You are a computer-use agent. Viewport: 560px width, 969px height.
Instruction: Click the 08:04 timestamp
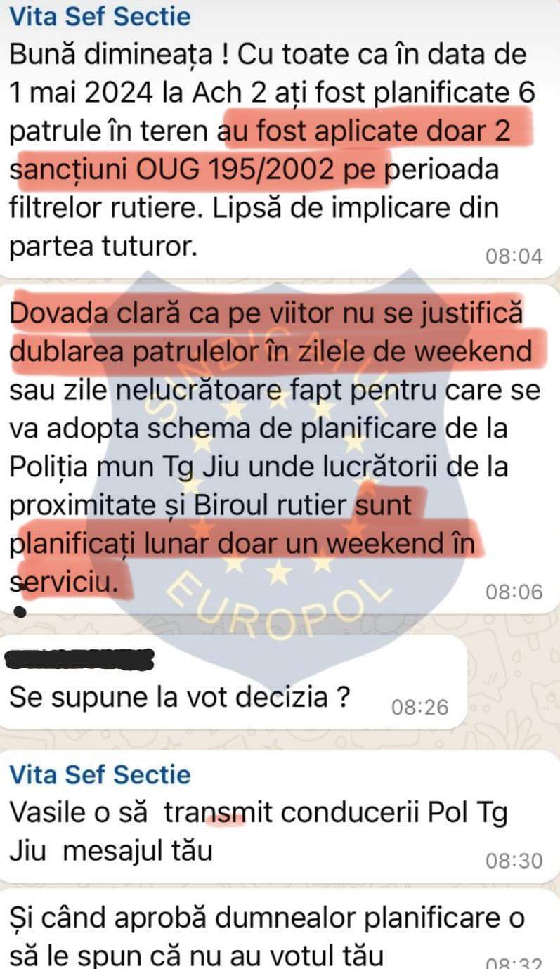[514, 256]
